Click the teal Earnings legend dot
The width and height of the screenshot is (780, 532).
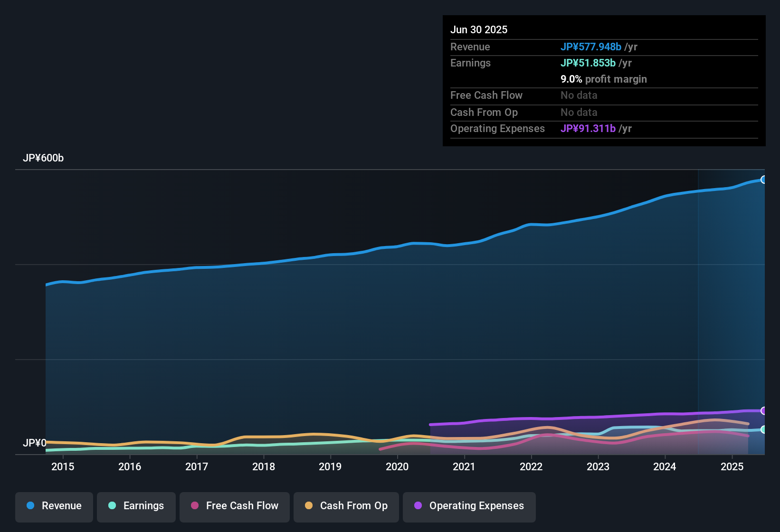[x=112, y=505]
